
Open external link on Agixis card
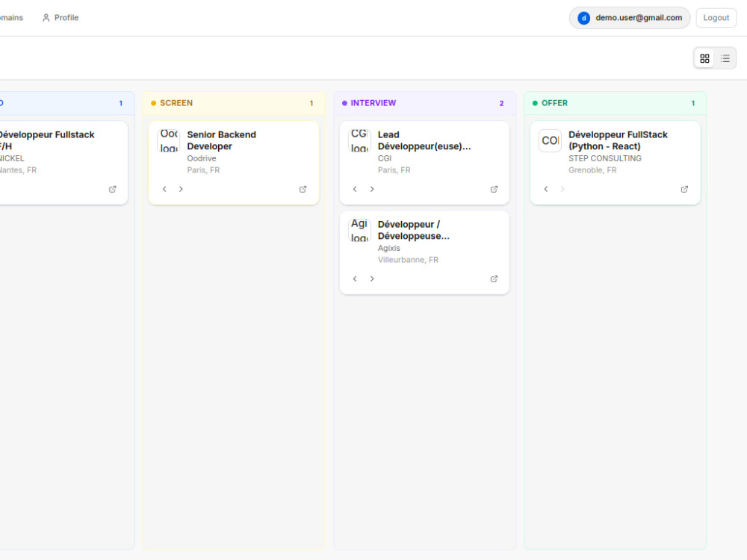pos(494,279)
